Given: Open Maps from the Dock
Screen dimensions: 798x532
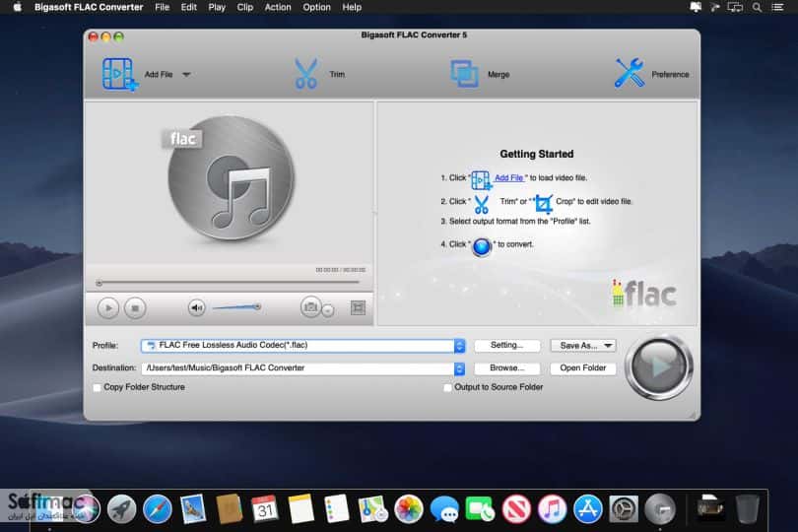Looking at the screenshot, I should 372,508.
